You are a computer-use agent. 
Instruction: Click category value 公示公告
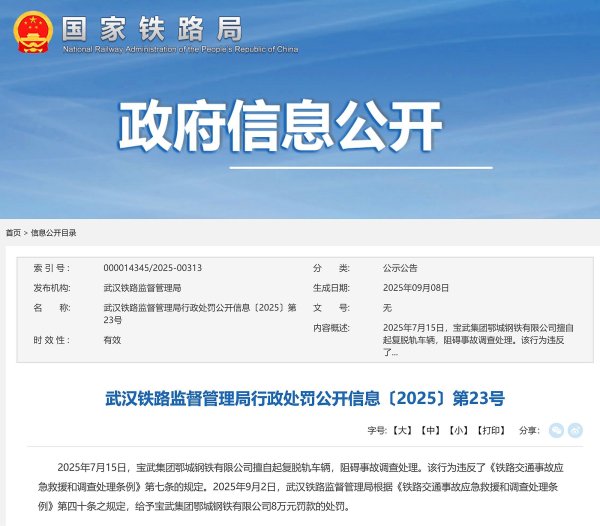tap(400, 268)
